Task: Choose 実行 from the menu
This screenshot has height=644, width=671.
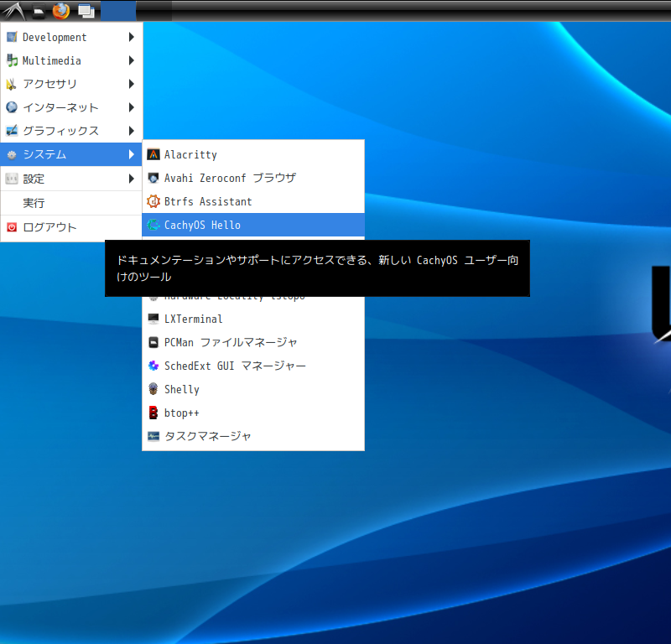Action: coord(71,203)
